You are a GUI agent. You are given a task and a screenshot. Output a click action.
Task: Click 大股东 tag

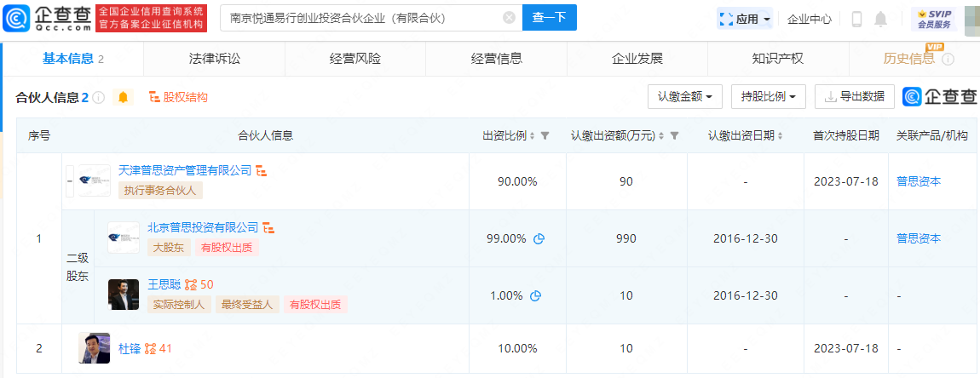(170, 248)
